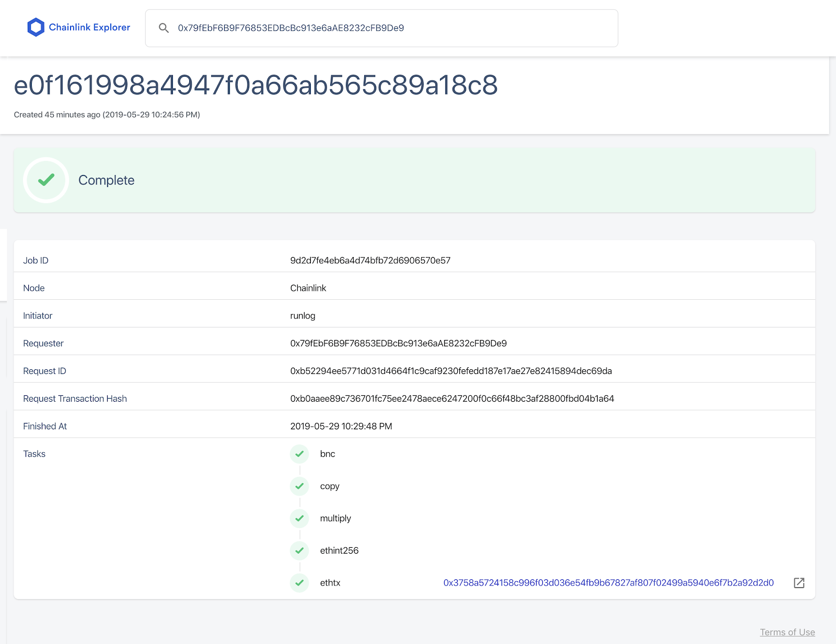Select the bnc task name
Image resolution: width=836 pixels, height=644 pixels.
click(x=328, y=454)
